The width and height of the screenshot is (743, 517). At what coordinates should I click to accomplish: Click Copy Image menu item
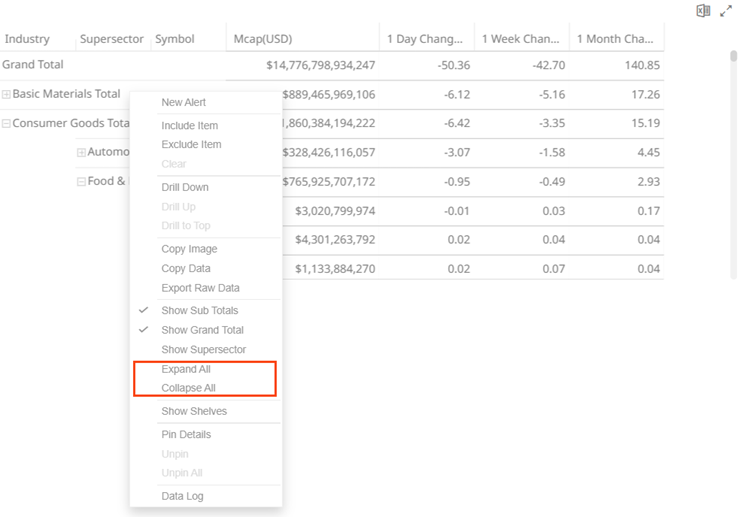tap(189, 249)
